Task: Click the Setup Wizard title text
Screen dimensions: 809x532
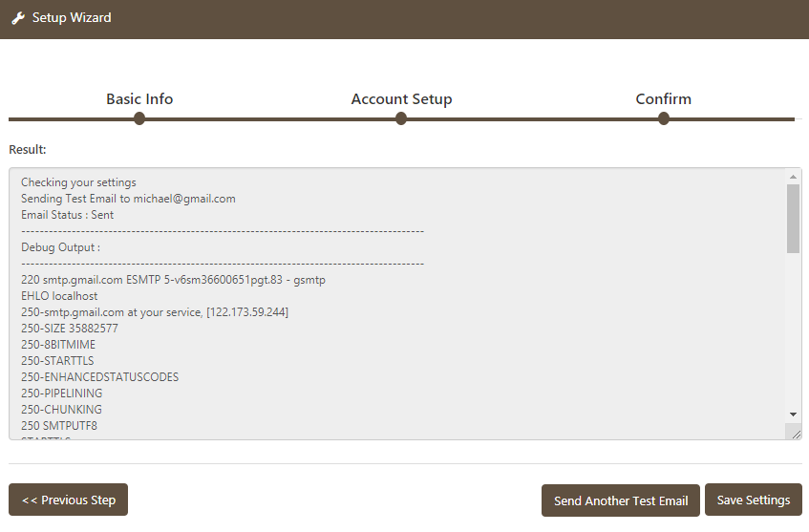Action: pos(72,18)
